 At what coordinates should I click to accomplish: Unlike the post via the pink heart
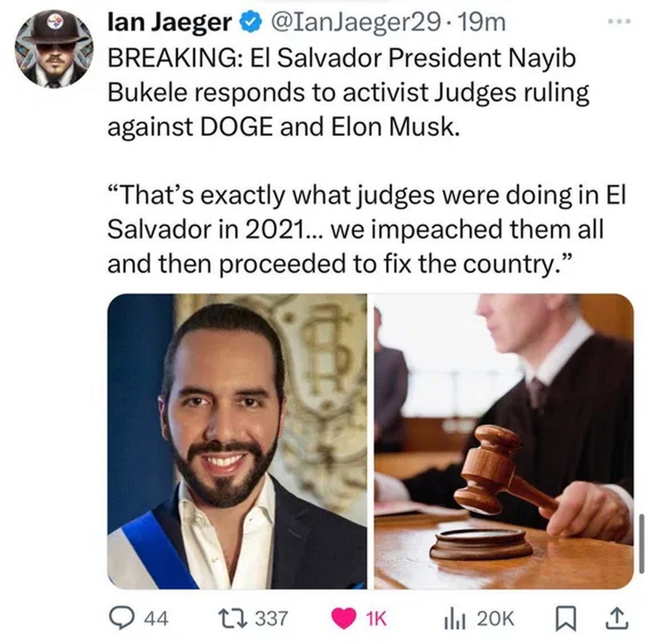point(344,618)
